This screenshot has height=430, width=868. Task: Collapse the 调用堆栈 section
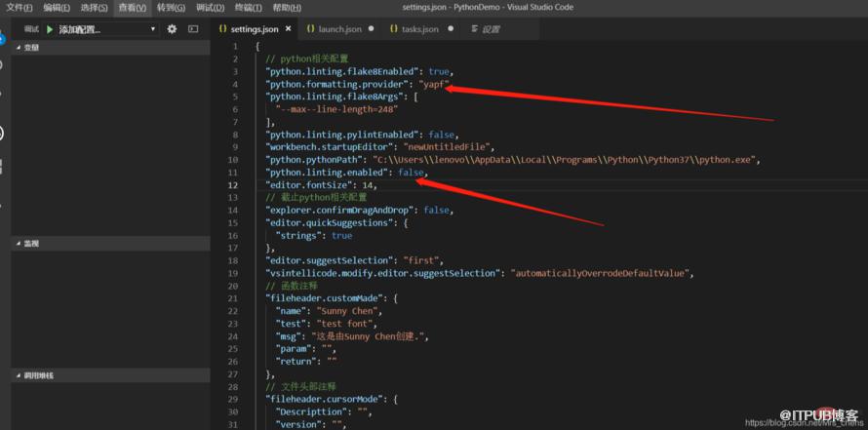111,375
